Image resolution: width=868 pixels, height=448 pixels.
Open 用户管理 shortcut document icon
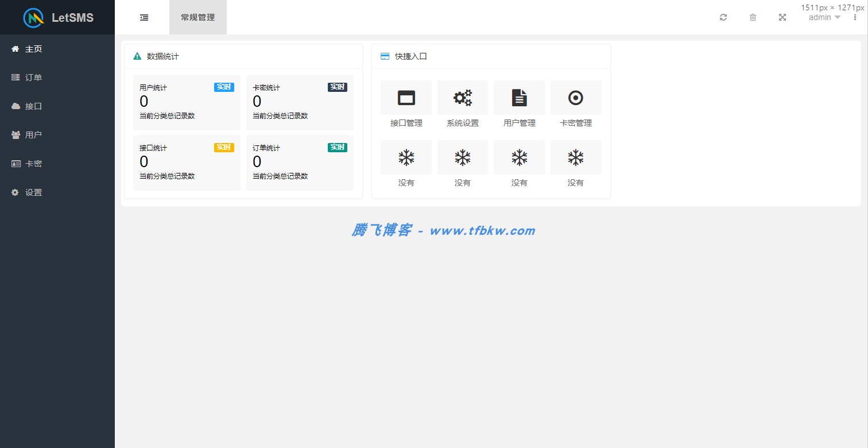click(520, 98)
